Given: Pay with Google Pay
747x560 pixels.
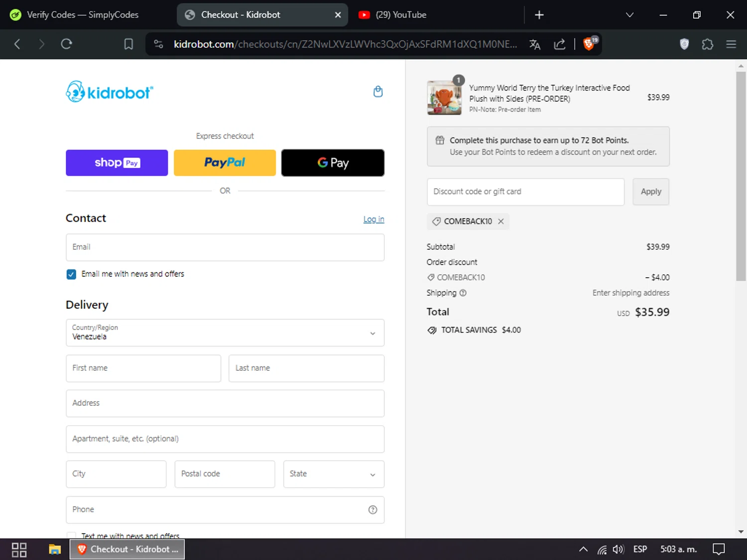Looking at the screenshot, I should [x=333, y=163].
